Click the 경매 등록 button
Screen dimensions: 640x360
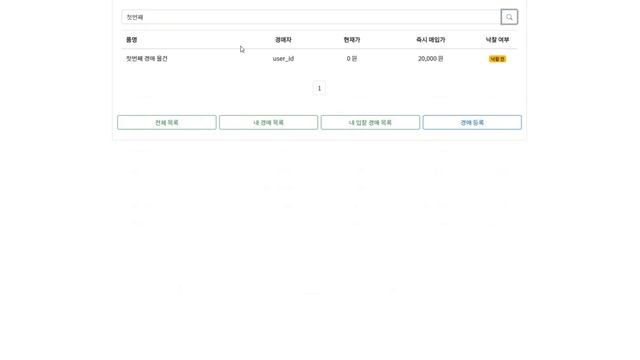[x=472, y=122]
